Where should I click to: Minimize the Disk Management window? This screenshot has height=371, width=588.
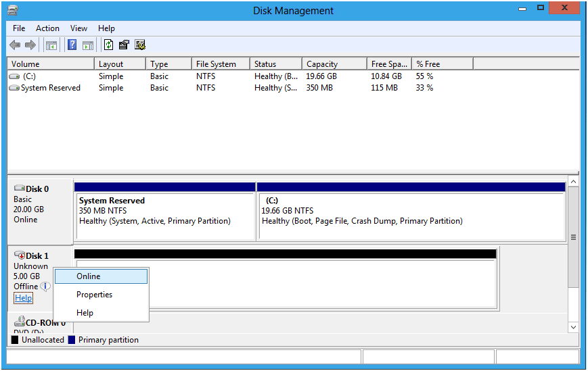point(522,8)
